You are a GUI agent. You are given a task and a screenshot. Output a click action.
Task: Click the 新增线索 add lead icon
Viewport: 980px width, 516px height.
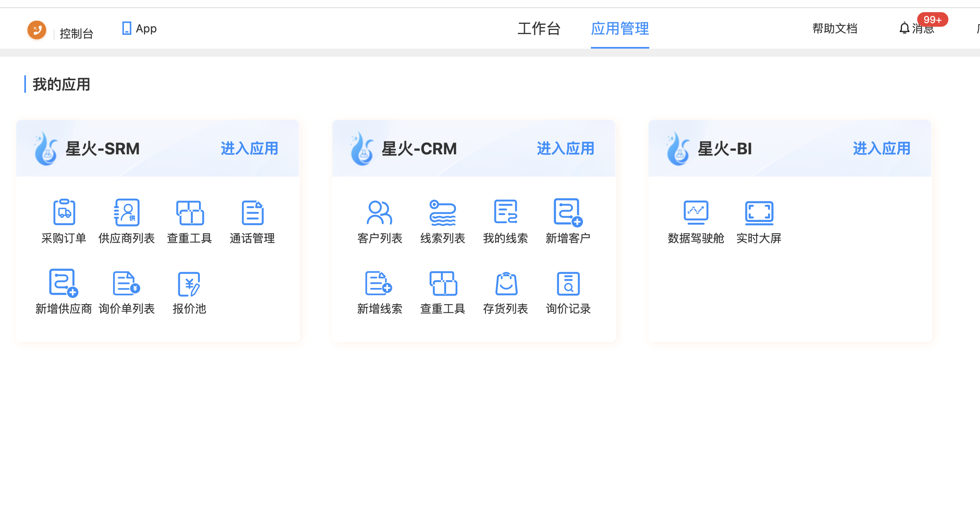(379, 283)
